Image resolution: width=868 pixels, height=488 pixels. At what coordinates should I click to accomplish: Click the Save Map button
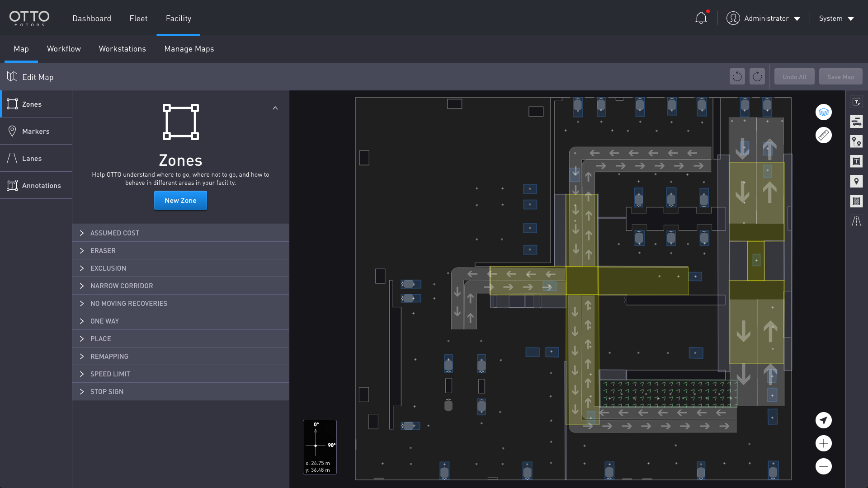click(840, 77)
